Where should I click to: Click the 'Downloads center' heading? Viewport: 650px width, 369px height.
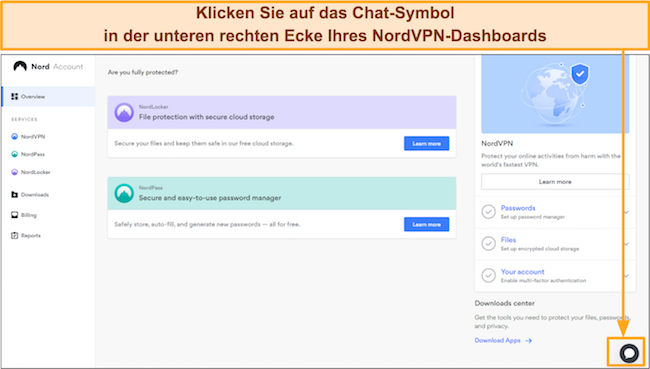click(x=504, y=303)
